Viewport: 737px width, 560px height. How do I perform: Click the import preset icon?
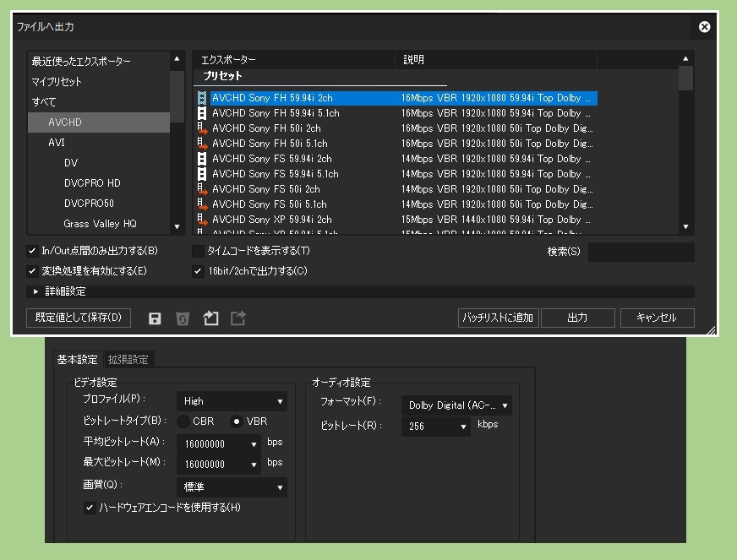pyautogui.click(x=210, y=318)
